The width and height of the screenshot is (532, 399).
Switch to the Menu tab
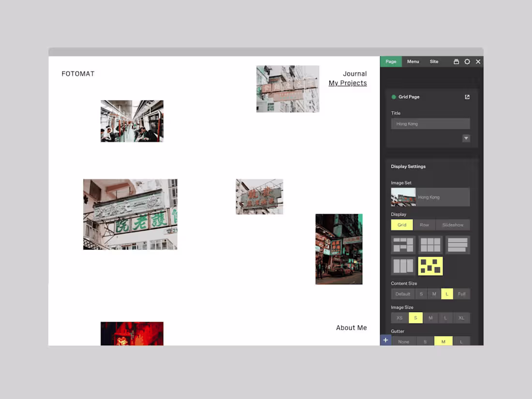tap(413, 61)
